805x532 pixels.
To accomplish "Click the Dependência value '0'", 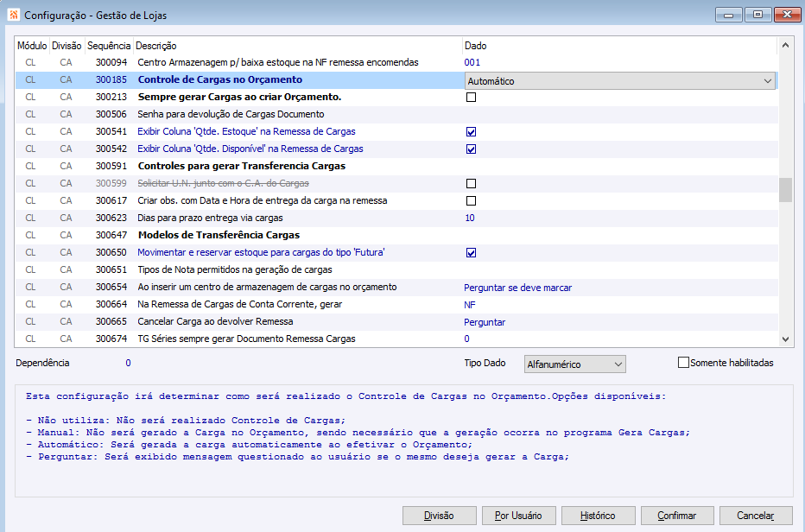I will click(129, 363).
